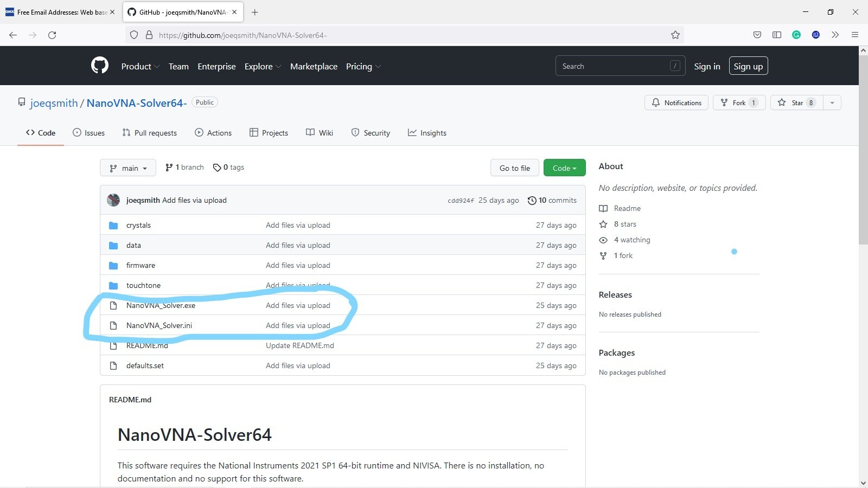Image resolution: width=868 pixels, height=488 pixels.
Task: Expand the Pricing menu
Action: [x=363, y=66]
